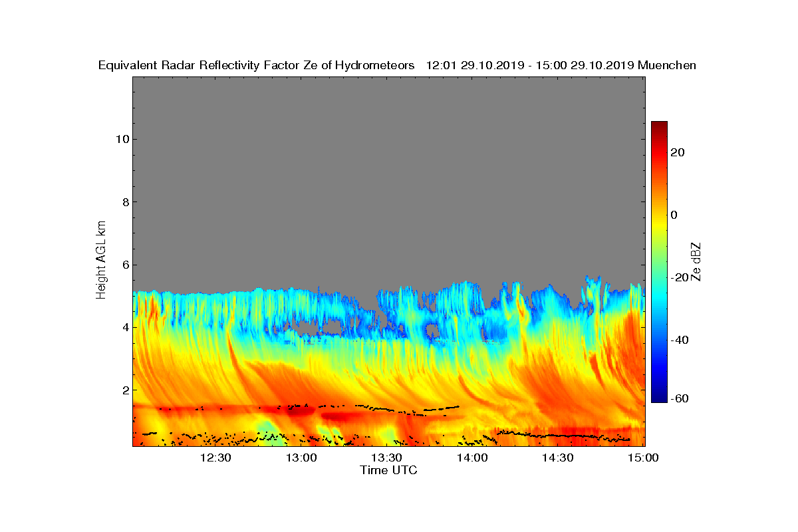Click the 14:30 time tick label
The image size is (798, 532).
[557, 458]
